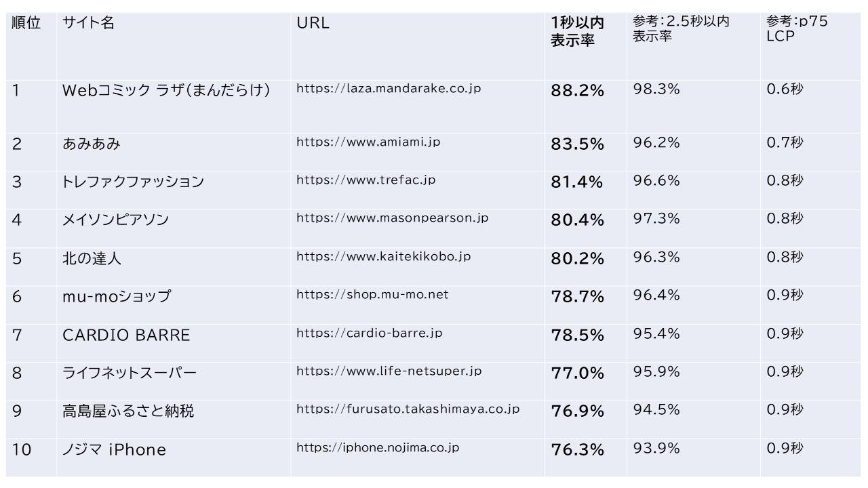The height and width of the screenshot is (488, 868).
Task: Click the www.trefac.jp URL
Action: tap(366, 180)
